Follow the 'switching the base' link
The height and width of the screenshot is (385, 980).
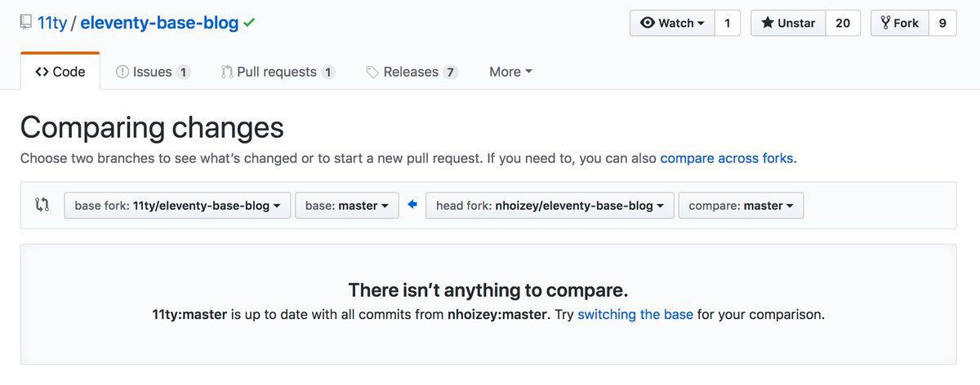point(635,314)
